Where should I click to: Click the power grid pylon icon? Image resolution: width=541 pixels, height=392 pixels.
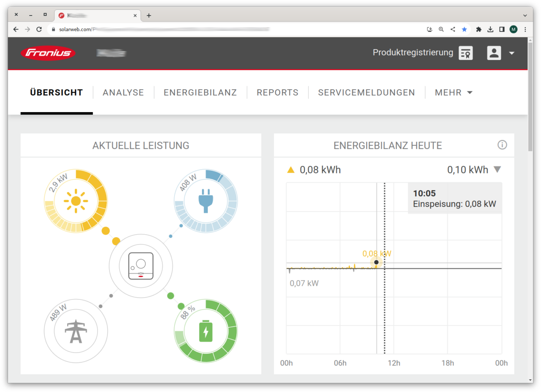click(76, 331)
